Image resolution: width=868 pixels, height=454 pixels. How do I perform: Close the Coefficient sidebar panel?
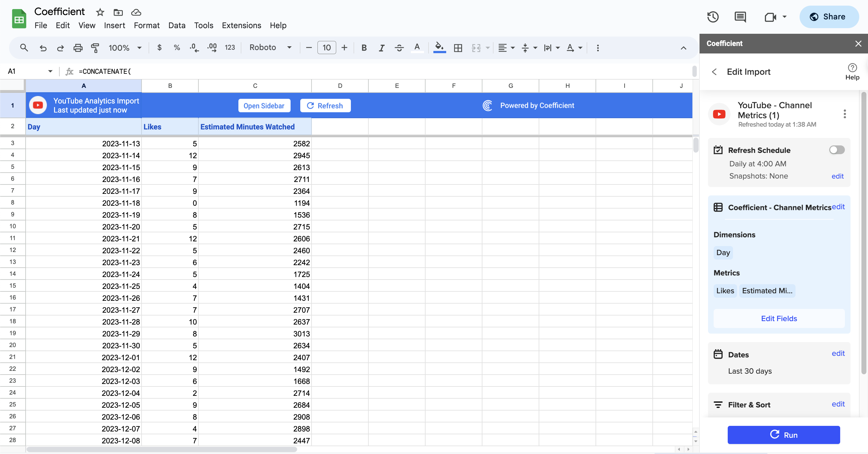coord(858,43)
